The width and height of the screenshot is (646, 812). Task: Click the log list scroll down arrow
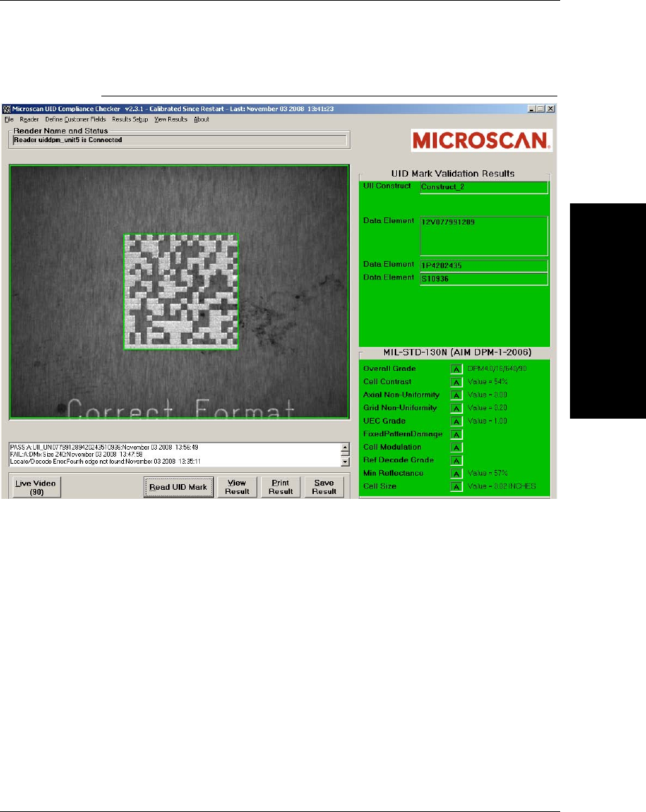point(346,462)
